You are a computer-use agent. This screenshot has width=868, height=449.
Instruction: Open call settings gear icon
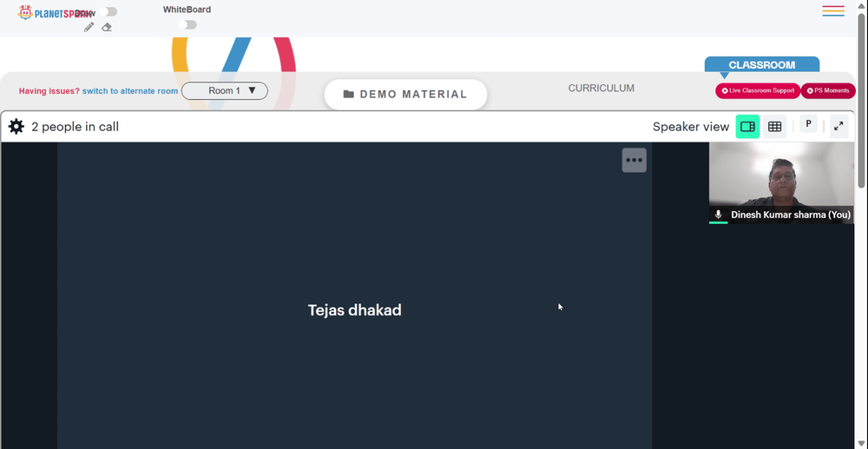point(16,127)
